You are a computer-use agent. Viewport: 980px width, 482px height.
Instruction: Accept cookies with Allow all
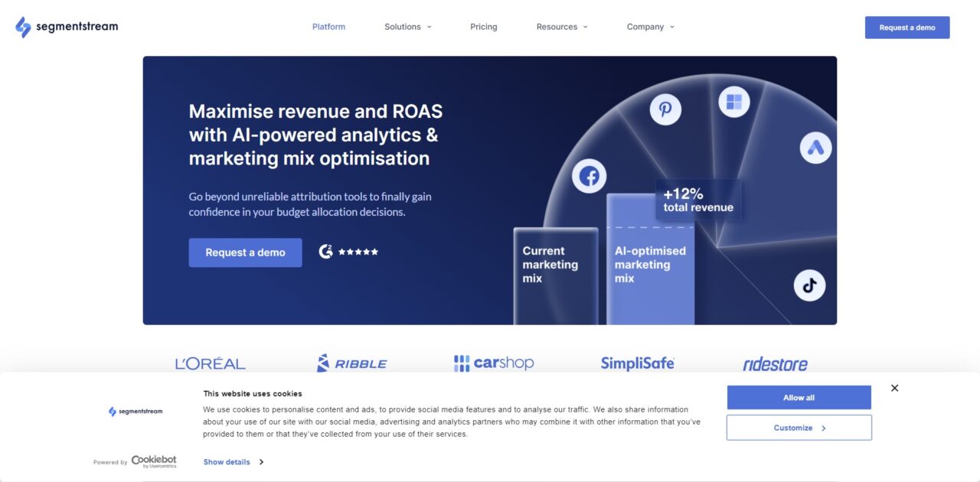pos(799,398)
